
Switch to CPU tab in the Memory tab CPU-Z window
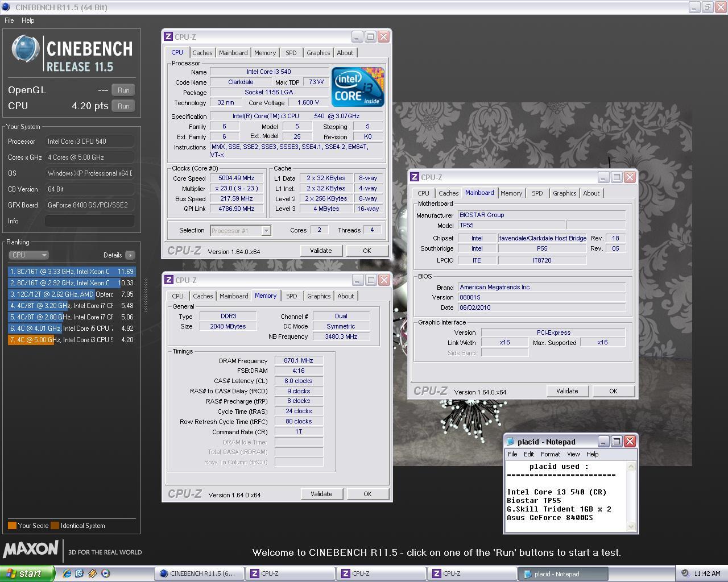click(178, 296)
